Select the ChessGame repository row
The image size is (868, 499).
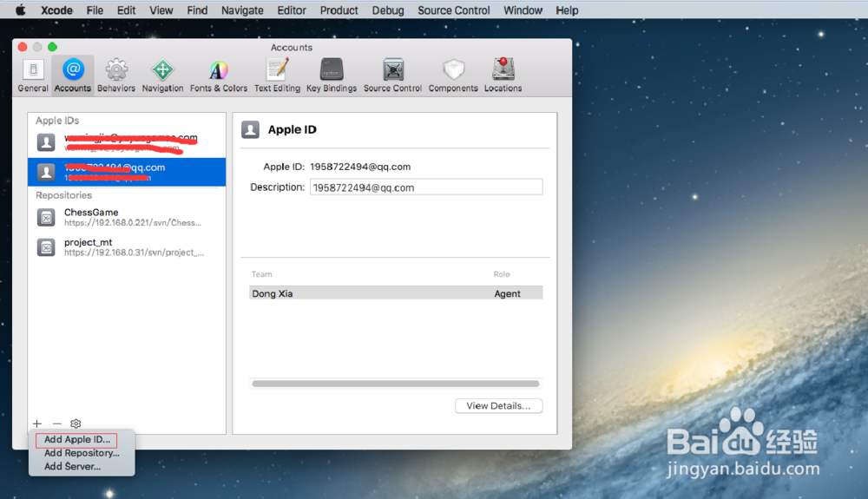[x=127, y=218]
